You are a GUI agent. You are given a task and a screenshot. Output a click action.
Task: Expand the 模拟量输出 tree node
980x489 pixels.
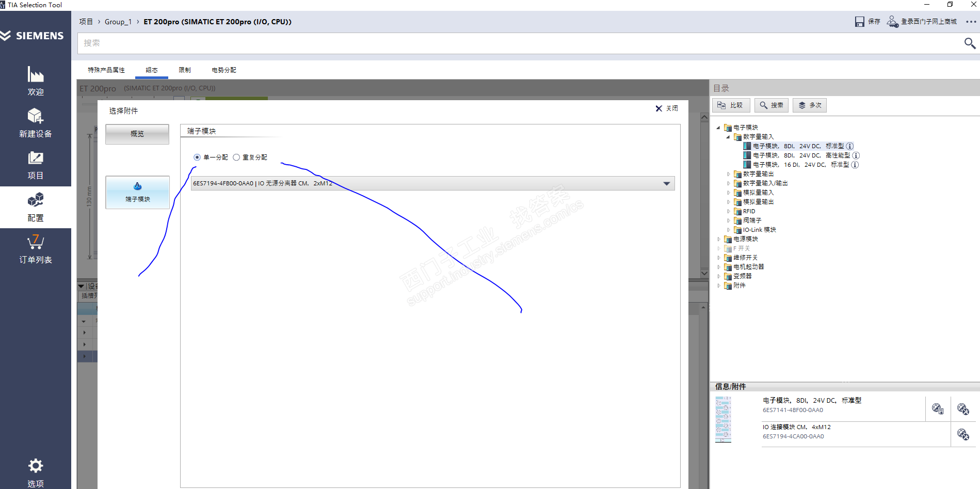pos(728,202)
